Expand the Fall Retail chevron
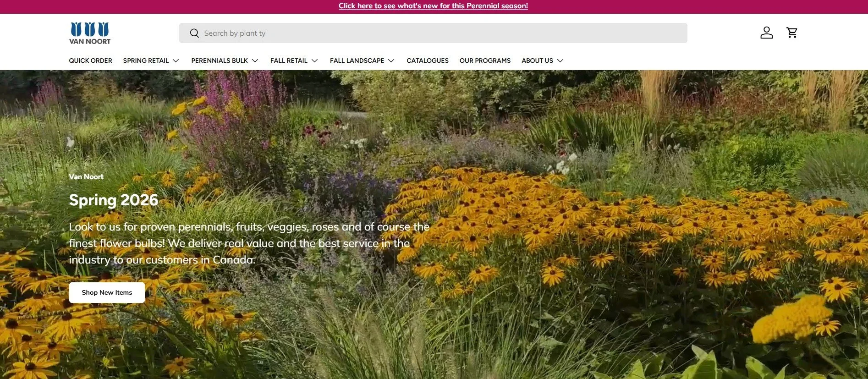Screen dimensions: 868x379 (314, 60)
